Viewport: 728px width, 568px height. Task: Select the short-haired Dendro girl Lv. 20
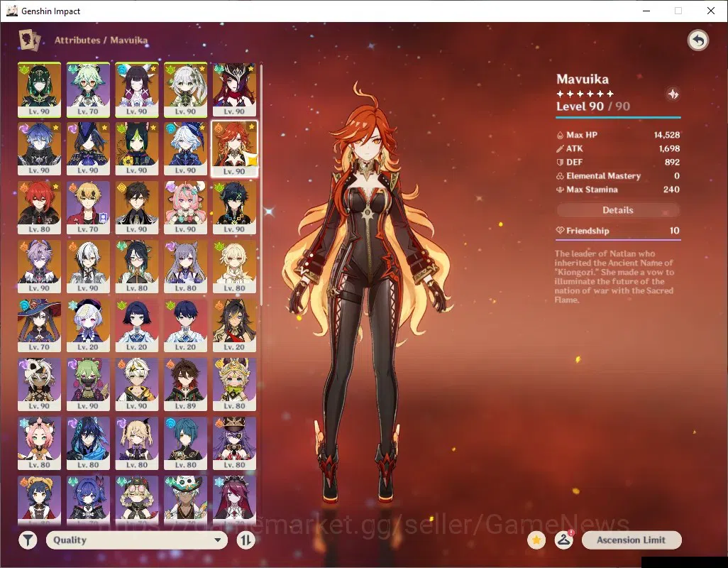(137, 326)
